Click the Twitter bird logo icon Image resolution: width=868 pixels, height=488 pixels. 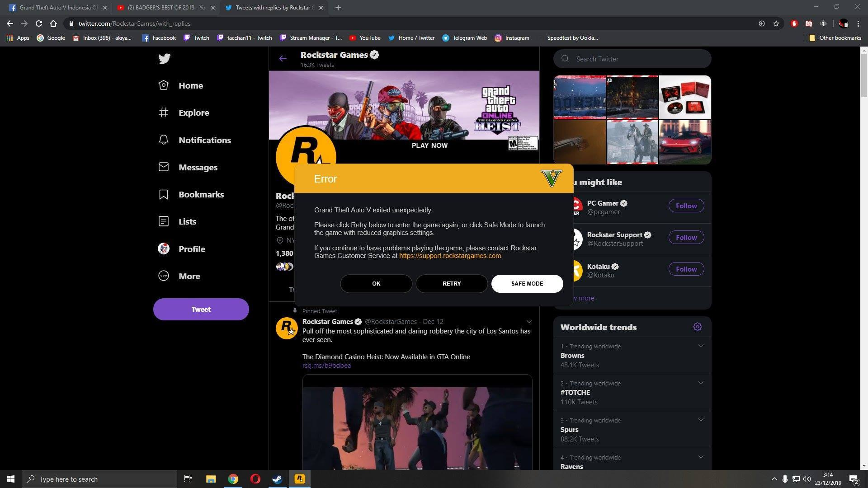click(164, 59)
